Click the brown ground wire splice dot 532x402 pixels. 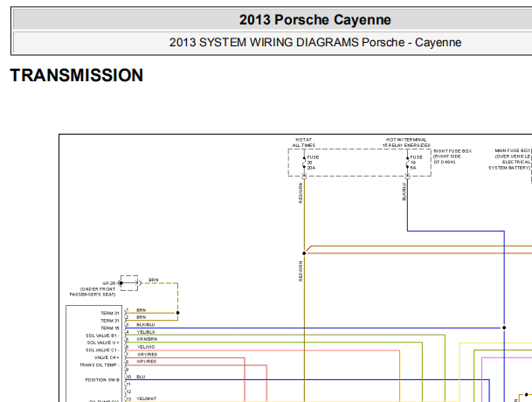click(178, 313)
